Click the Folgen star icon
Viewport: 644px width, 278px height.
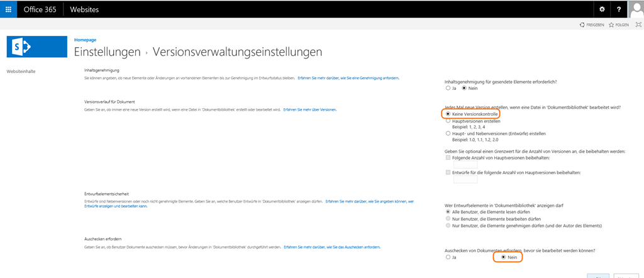(x=611, y=25)
